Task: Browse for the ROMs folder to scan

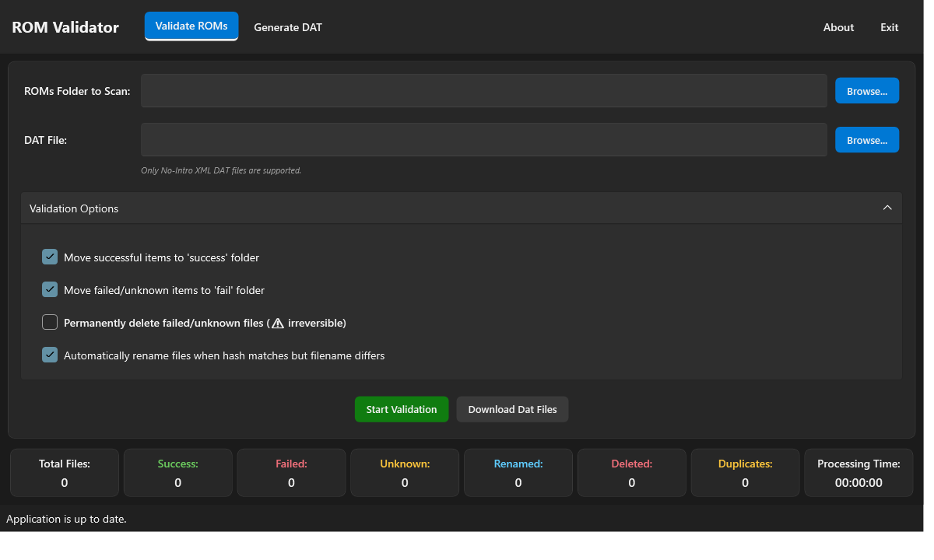Action: coord(867,91)
